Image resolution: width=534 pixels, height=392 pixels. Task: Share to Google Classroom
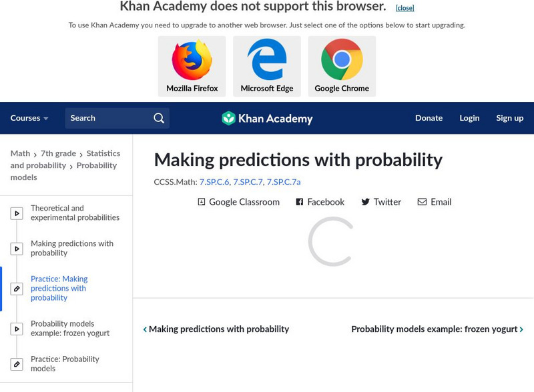238,202
